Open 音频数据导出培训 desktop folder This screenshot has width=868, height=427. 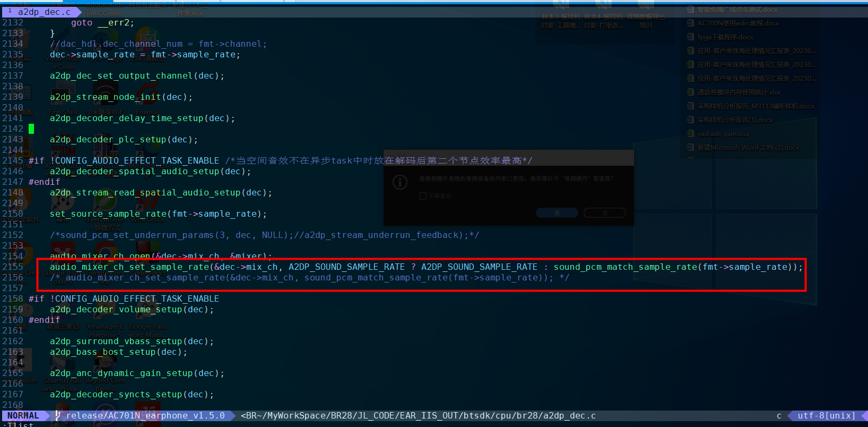click(646, 15)
